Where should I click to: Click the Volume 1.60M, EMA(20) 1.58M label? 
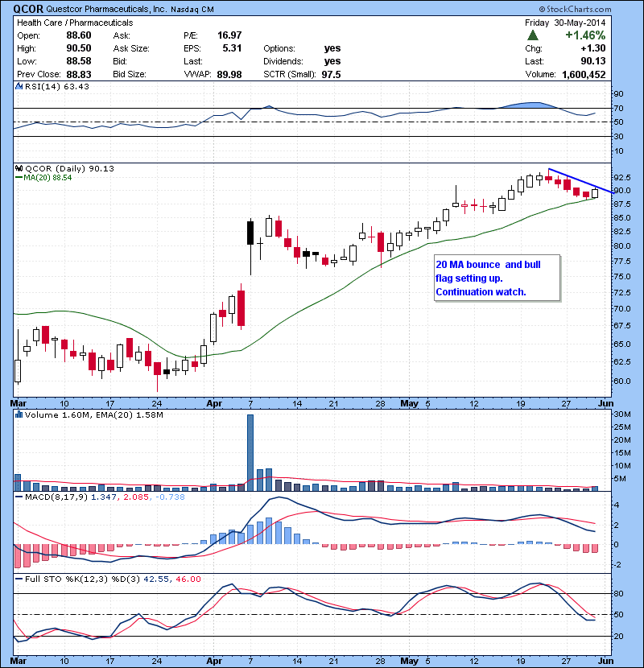pyautogui.click(x=93, y=414)
